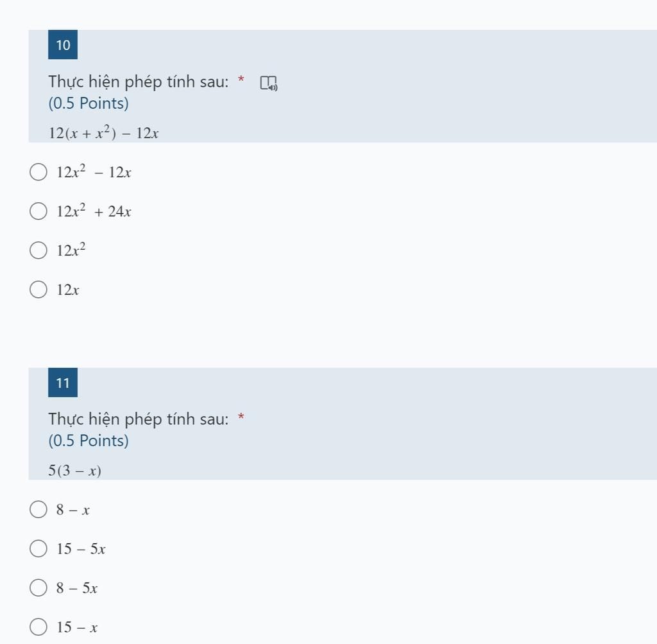Choose the 12x² + 24x option
Screen dimensions: 657x644
coord(38,211)
